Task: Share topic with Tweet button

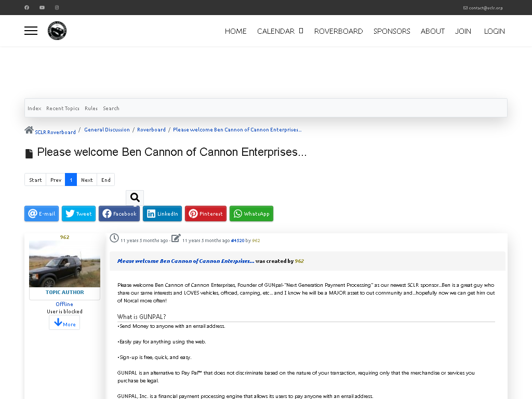Action: [x=79, y=214]
